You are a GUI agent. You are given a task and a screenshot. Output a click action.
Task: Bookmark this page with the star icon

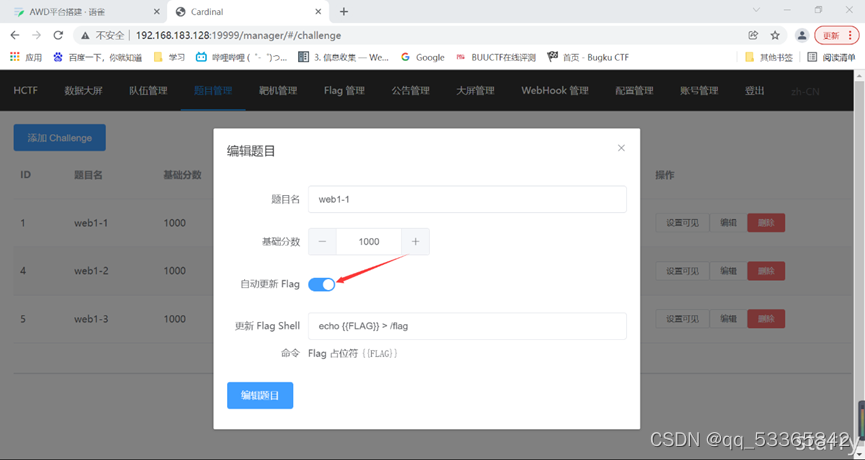click(775, 35)
